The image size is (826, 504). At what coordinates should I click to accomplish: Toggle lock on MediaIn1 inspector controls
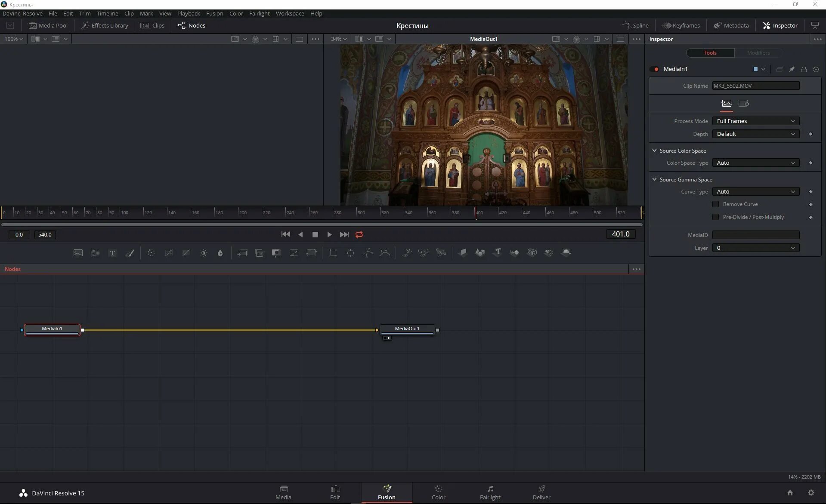(x=804, y=69)
